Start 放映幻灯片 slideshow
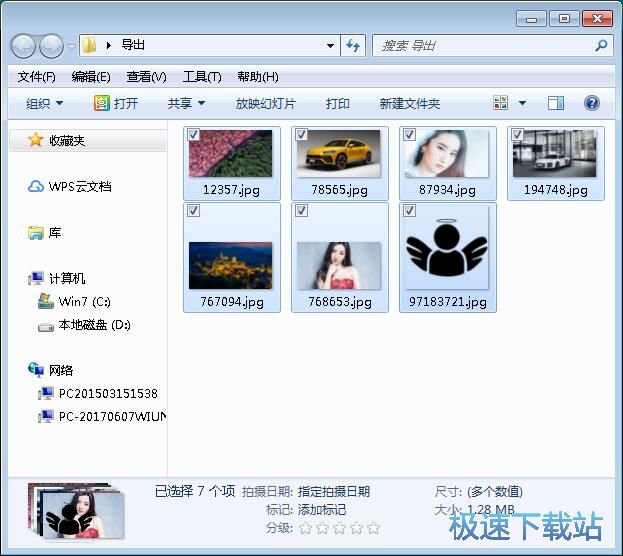This screenshot has width=623, height=556. [x=265, y=104]
